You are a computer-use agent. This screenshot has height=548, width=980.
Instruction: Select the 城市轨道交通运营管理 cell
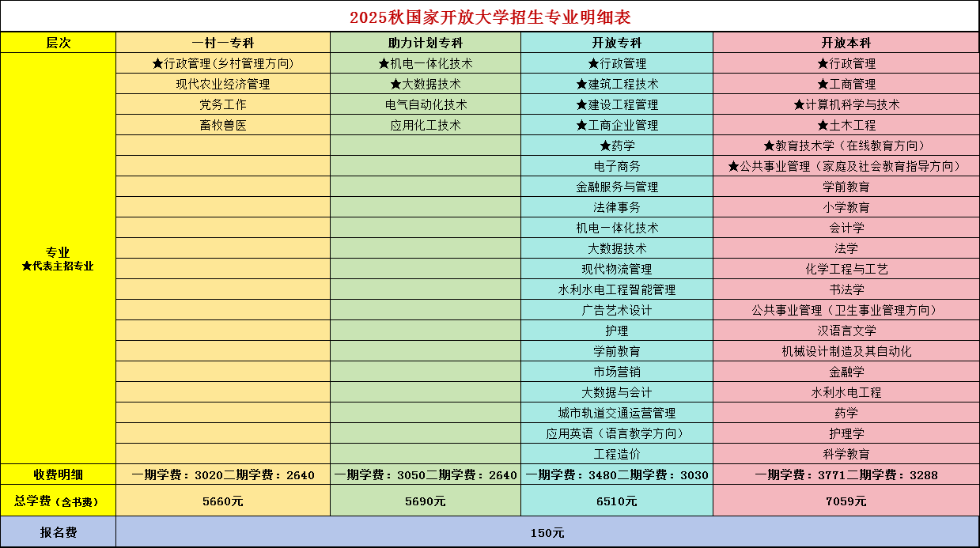point(617,413)
